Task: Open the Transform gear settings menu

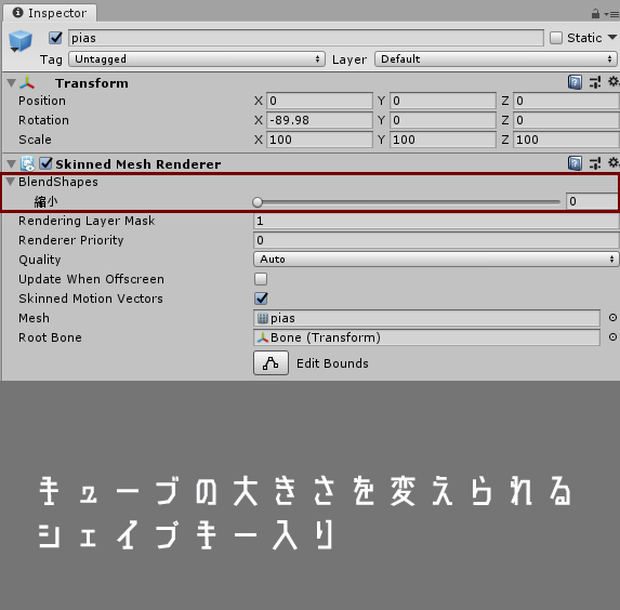Action: tap(613, 82)
